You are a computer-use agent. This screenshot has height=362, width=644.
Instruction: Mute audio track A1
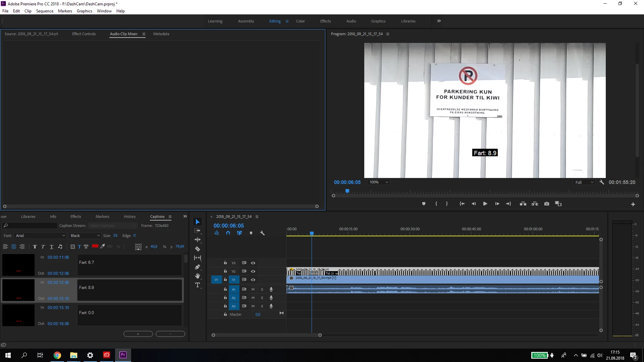pyautogui.click(x=253, y=289)
